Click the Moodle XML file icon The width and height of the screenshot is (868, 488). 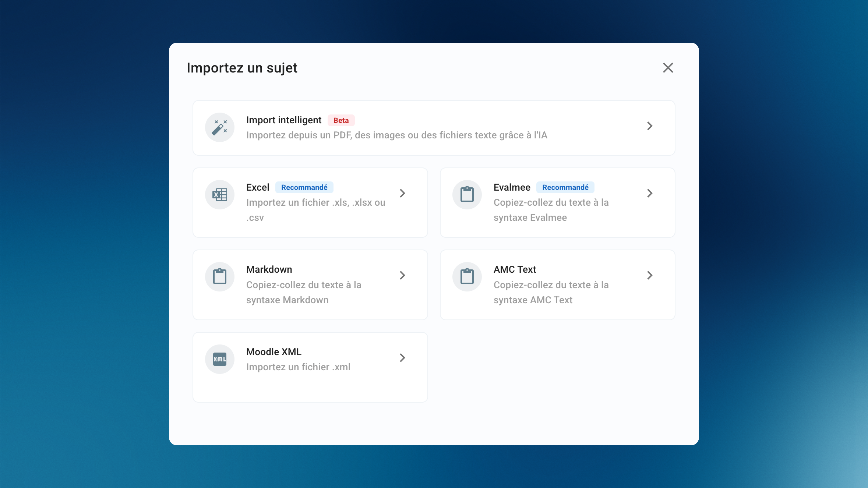coord(220,359)
